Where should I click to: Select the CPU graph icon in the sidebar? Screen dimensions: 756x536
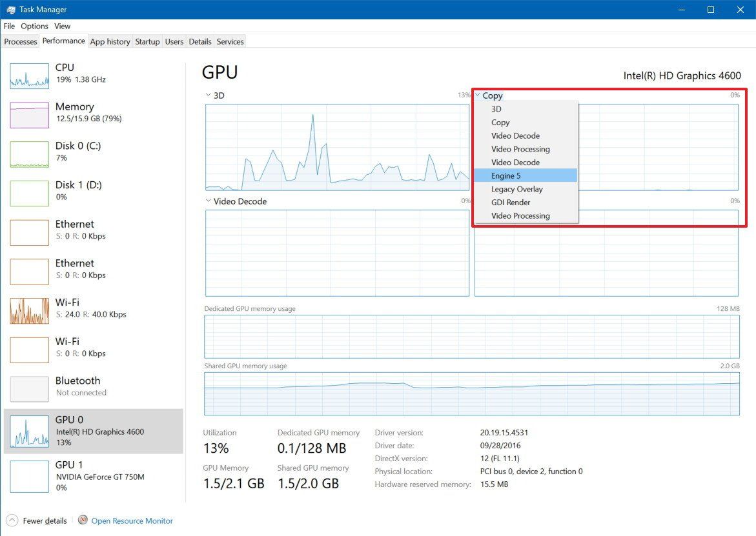(28, 75)
